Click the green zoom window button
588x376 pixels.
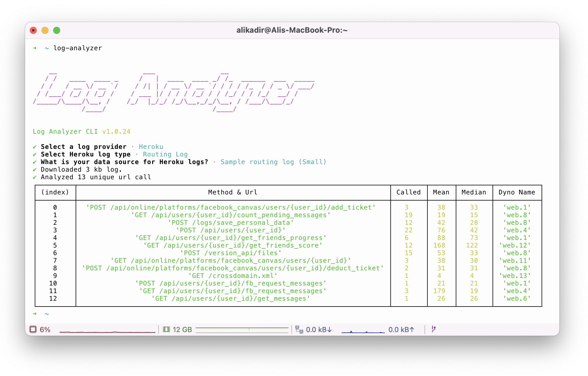[x=57, y=30]
